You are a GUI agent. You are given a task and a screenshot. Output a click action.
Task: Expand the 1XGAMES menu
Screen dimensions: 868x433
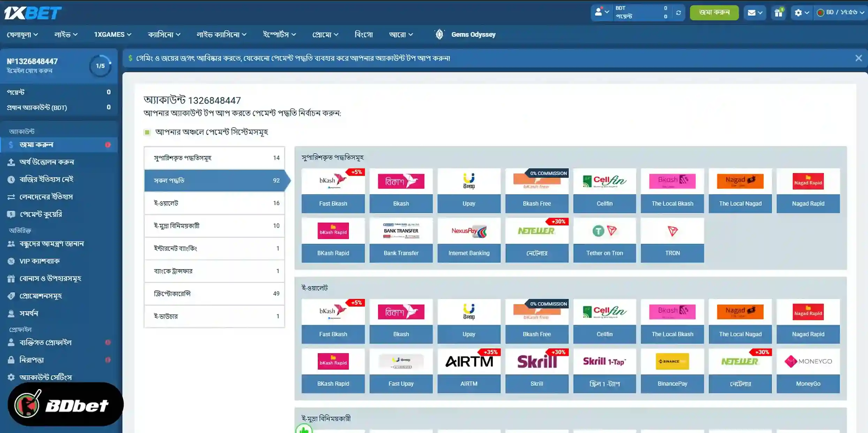tap(113, 35)
